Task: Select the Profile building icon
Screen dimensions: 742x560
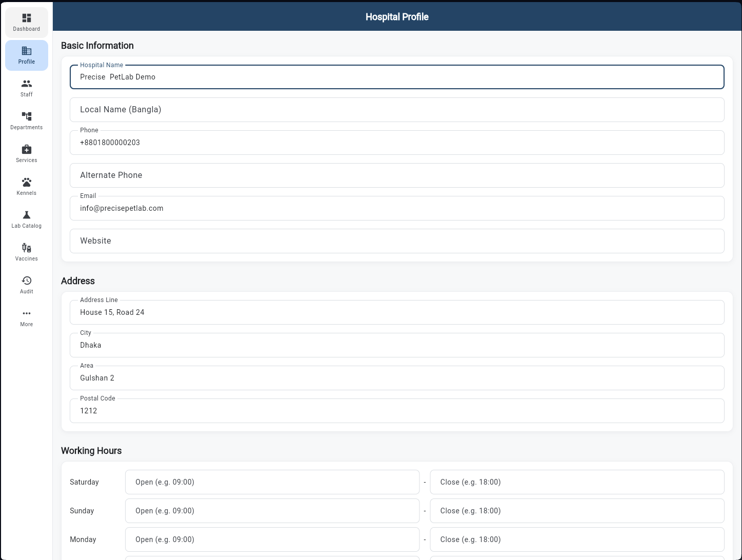Action: [x=27, y=51]
